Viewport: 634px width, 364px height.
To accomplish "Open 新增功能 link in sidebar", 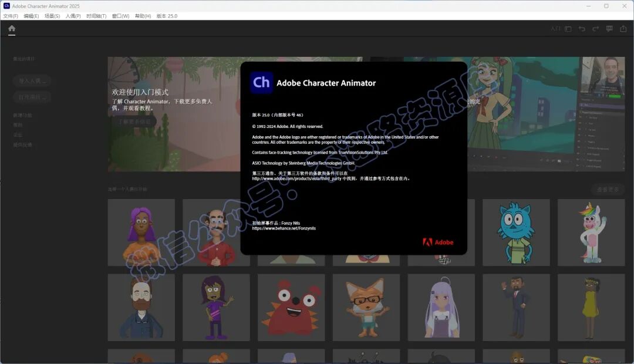I will click(x=22, y=115).
